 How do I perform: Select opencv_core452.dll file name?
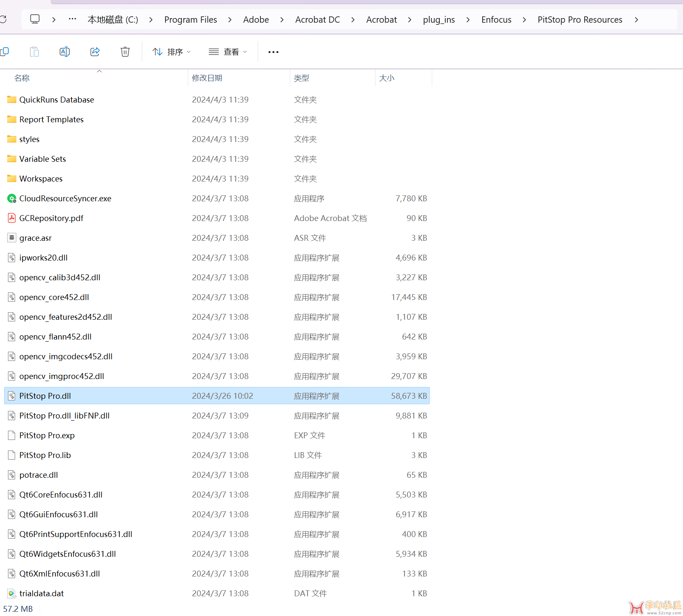click(54, 297)
